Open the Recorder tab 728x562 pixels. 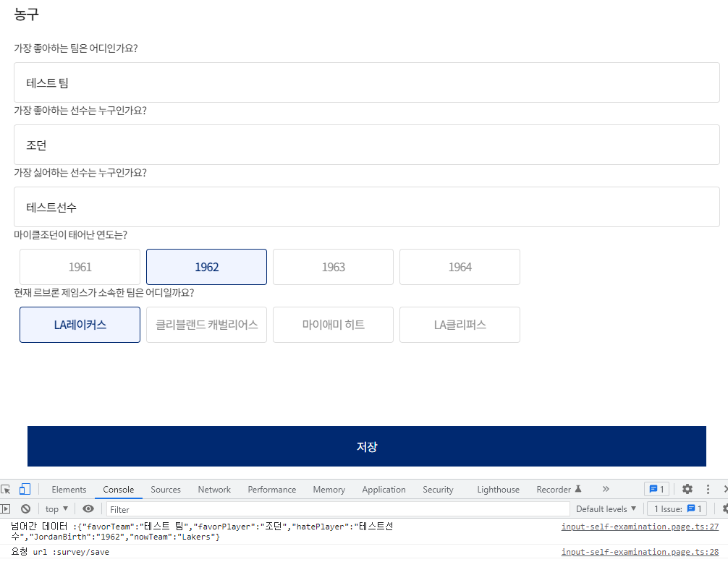559,489
